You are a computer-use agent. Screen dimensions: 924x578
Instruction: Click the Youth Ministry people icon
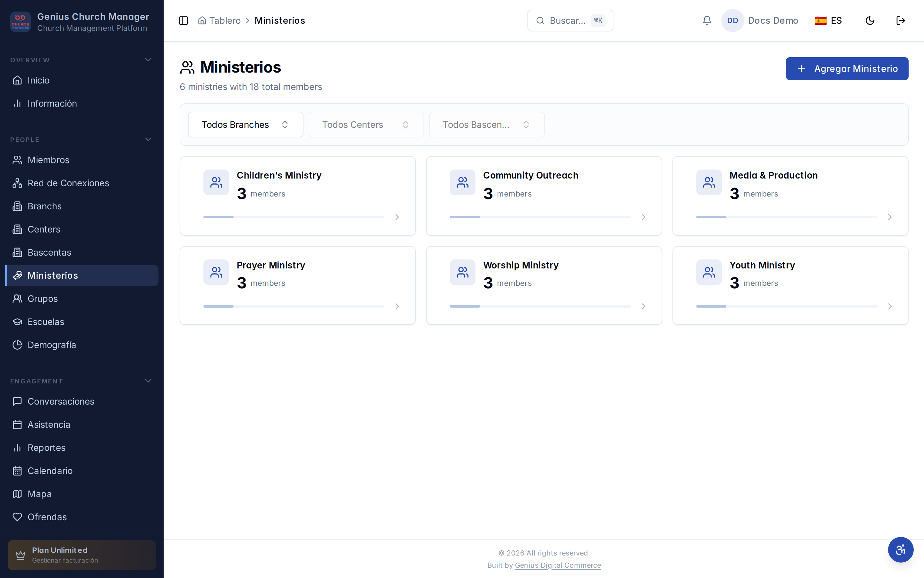709,272
